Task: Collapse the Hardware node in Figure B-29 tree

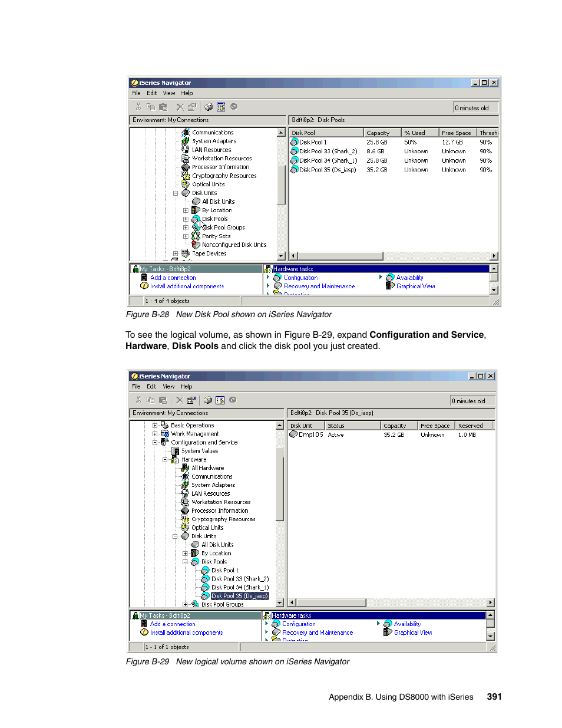Action: tap(165, 459)
